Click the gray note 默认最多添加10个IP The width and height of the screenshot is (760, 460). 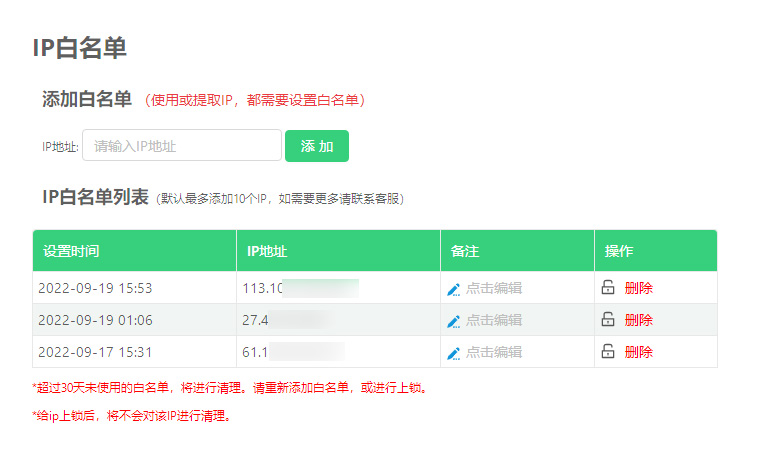coord(280,199)
